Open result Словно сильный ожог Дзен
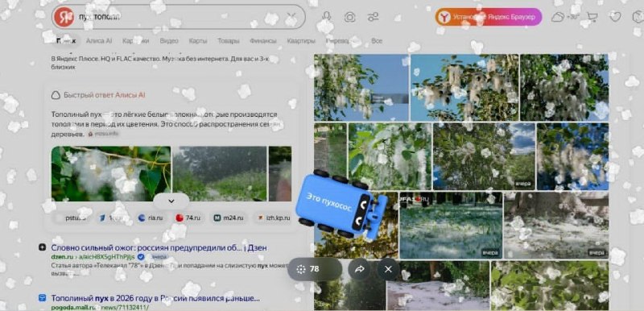The image size is (644, 311). (x=159, y=247)
